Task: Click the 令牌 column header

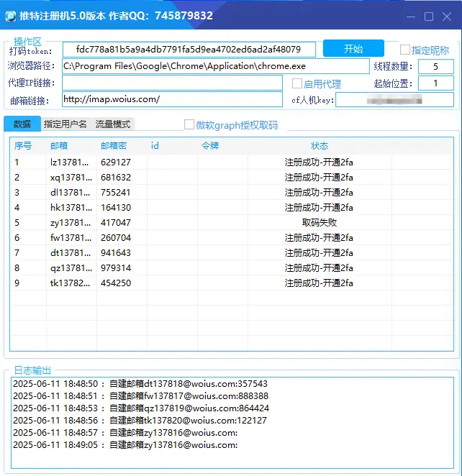Action: [210, 146]
